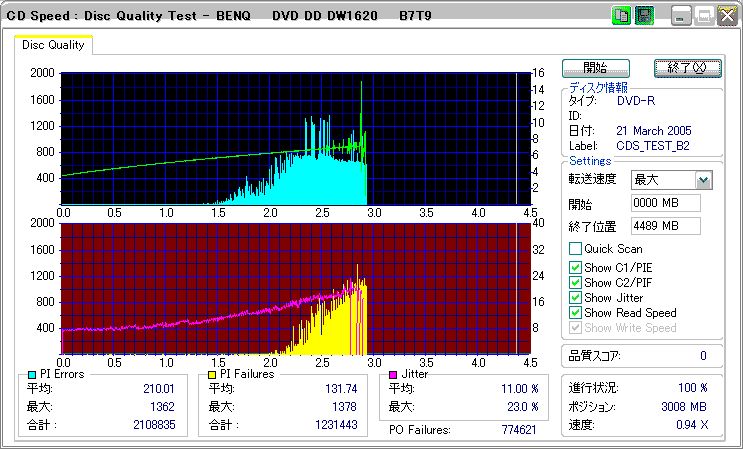Image resolution: width=743 pixels, height=449 pixels.
Task: Click the yellow PI Failures color swatch
Action: 212,375
